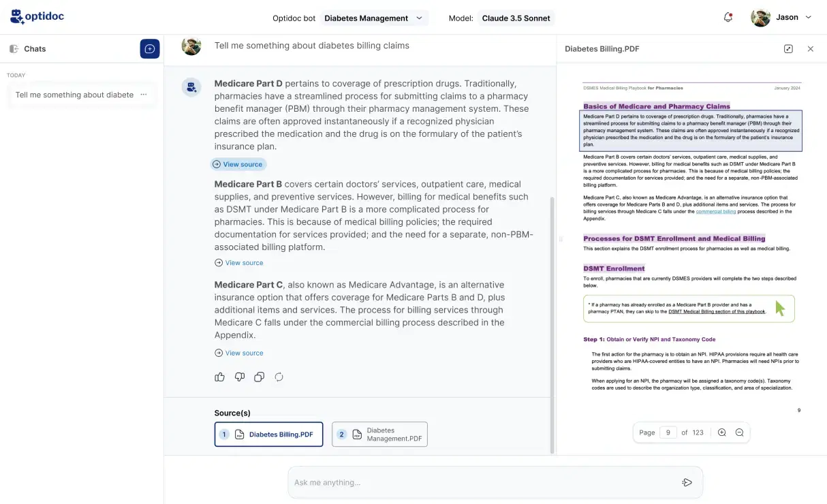827x504 pixels.
Task: Open the Diabetes Management bot dropdown
Action: [373, 18]
